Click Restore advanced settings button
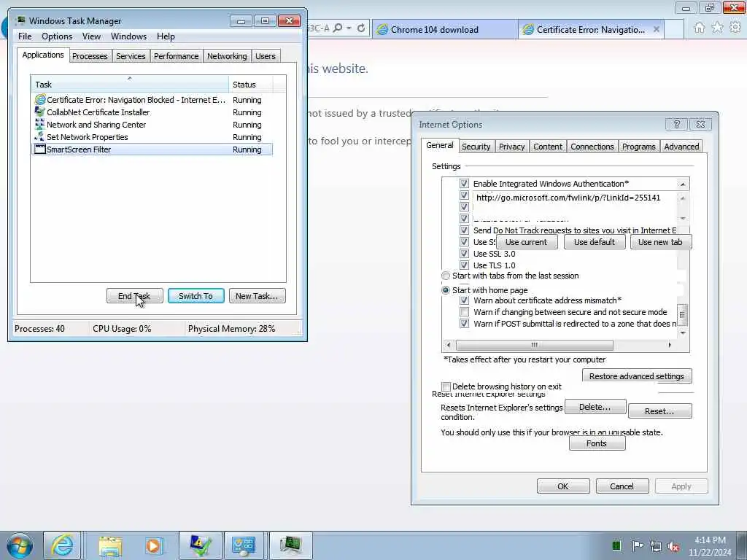Screen dimensions: 747x560 coord(637,376)
